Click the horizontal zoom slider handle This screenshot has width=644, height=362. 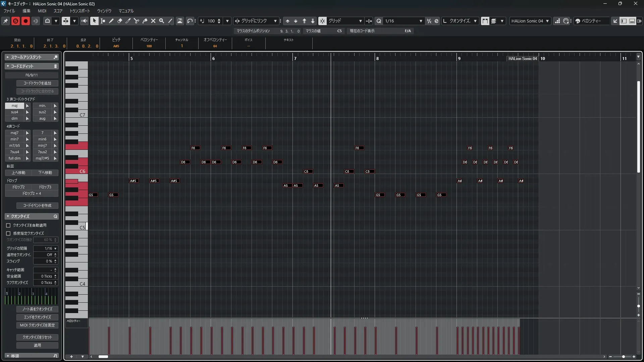click(x=623, y=357)
